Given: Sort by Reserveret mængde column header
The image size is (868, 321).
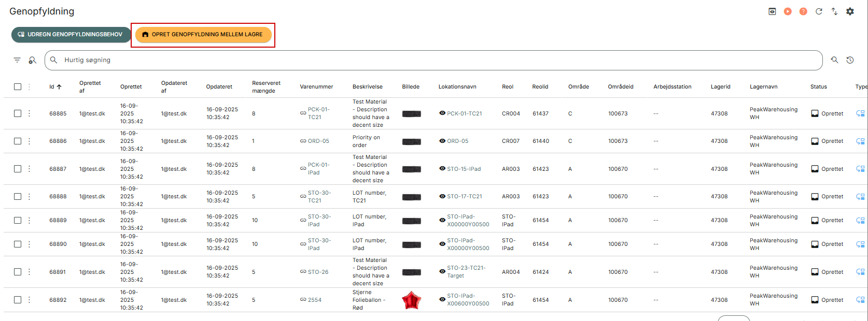Looking at the screenshot, I should point(266,87).
